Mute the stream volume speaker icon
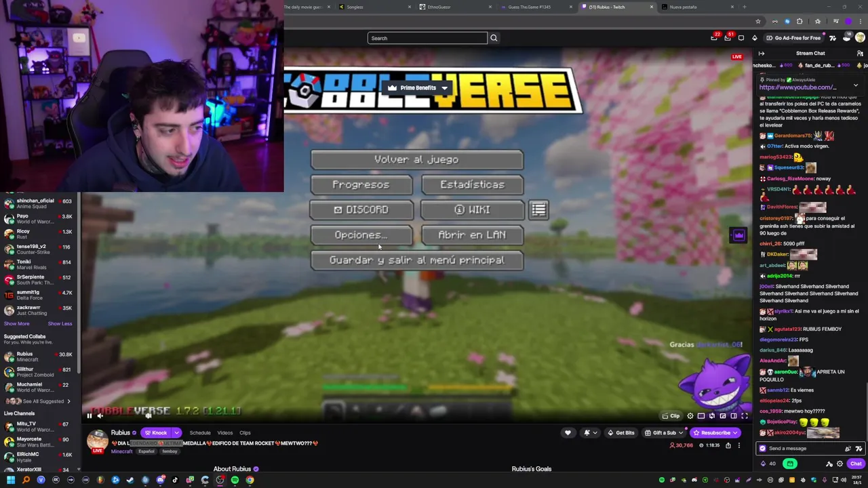 100,415
